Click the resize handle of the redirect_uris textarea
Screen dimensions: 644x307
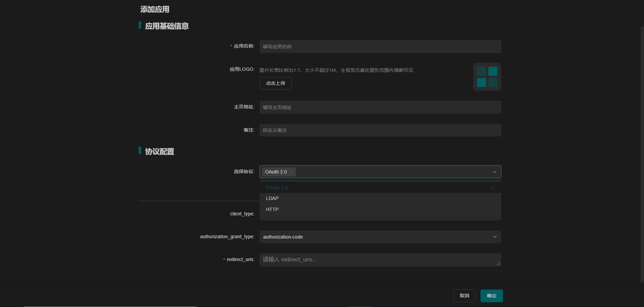click(499, 264)
